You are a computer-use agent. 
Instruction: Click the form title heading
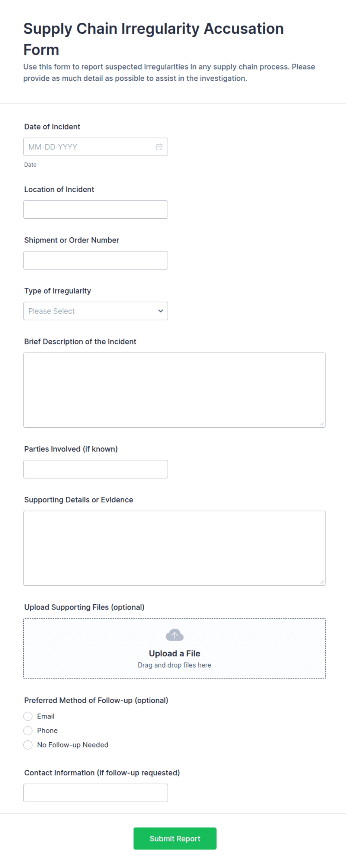153,38
